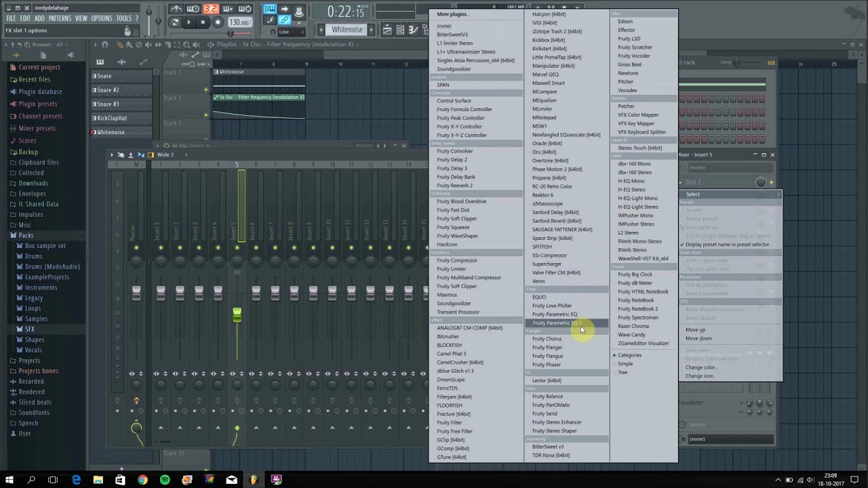
Task: Click the Record button
Action: [x=218, y=22]
